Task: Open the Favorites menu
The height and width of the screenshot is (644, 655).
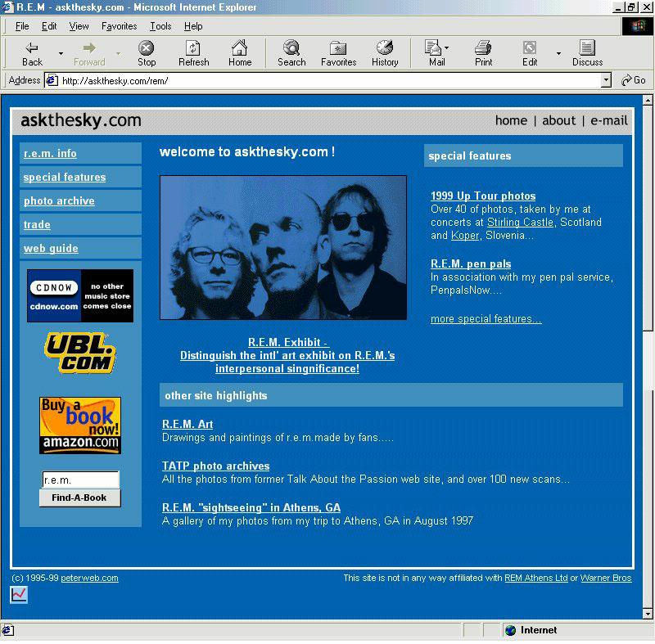Action: click(119, 26)
